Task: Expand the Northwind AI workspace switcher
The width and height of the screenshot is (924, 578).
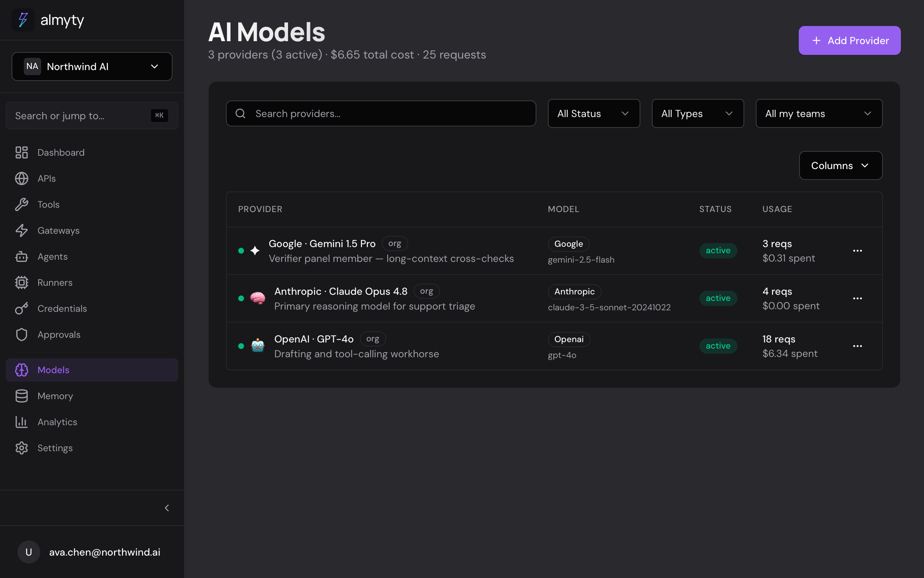Action: click(92, 66)
